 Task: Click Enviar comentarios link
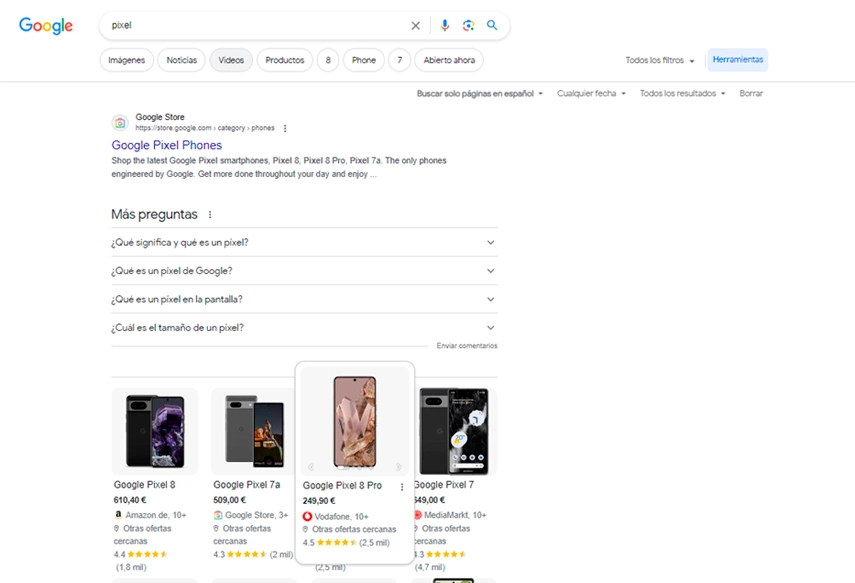(467, 346)
